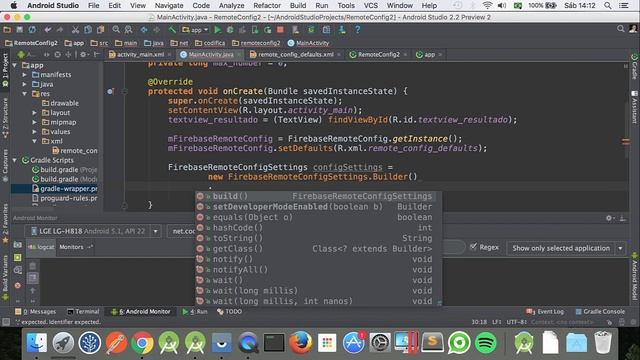Screen dimensions: 640x360
Task: Click scroll-from-source target icon in Project panel
Action: click(58, 55)
